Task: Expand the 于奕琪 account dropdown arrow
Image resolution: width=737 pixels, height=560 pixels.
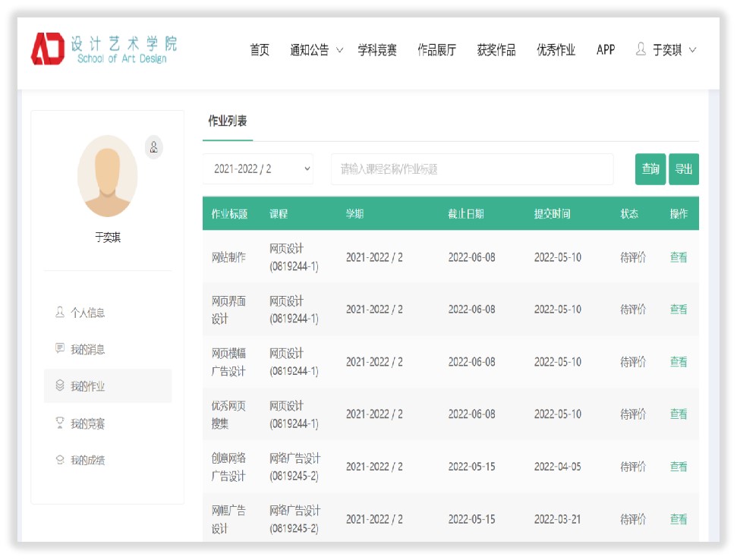Action: (692, 51)
